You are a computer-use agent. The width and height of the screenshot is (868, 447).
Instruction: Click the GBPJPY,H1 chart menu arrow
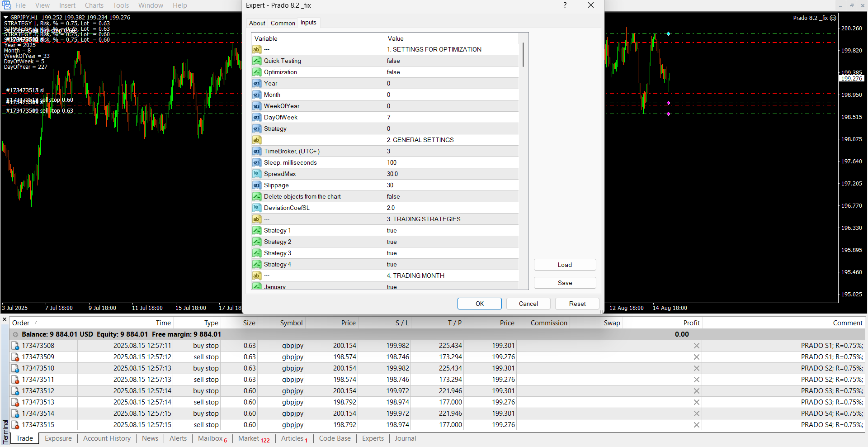[x=6, y=18]
